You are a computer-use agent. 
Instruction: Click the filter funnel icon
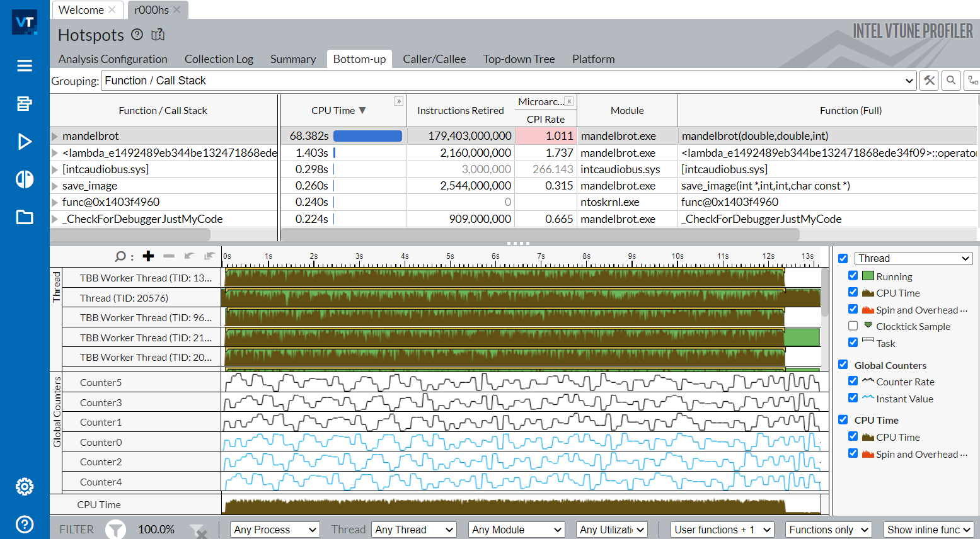[115, 530]
